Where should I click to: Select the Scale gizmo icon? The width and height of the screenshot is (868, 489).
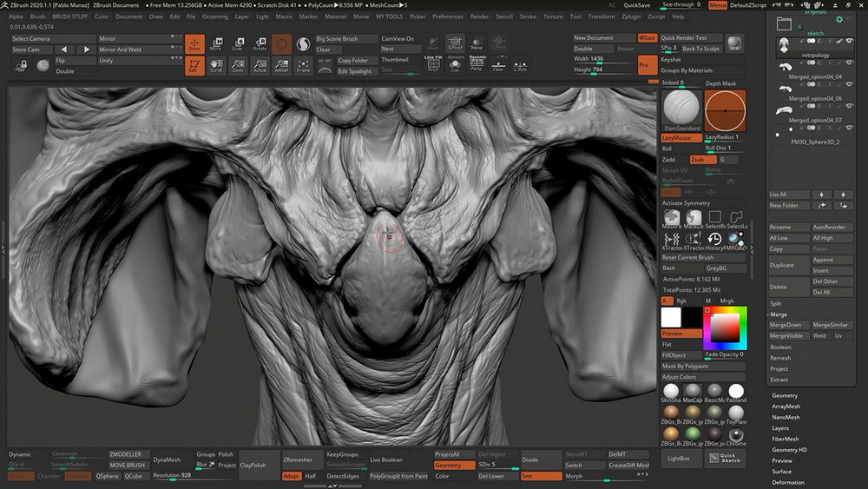tap(238, 43)
